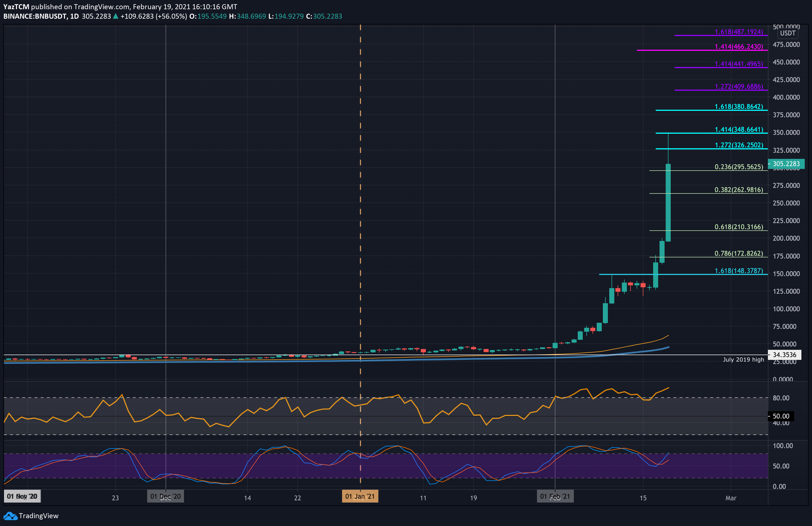Screen dimensions: 812x526
Task: Click the cyan 1.618(380.8642) extension label
Action: (739, 106)
